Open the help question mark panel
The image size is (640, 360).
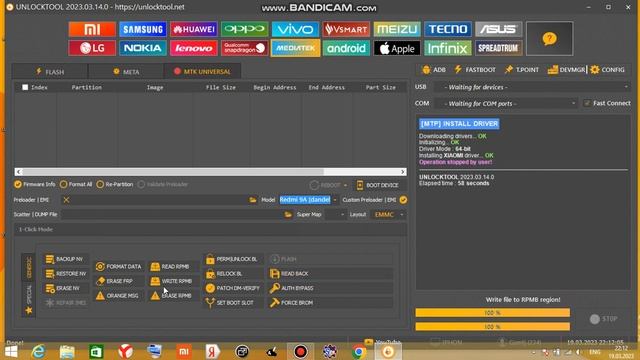coord(549,39)
